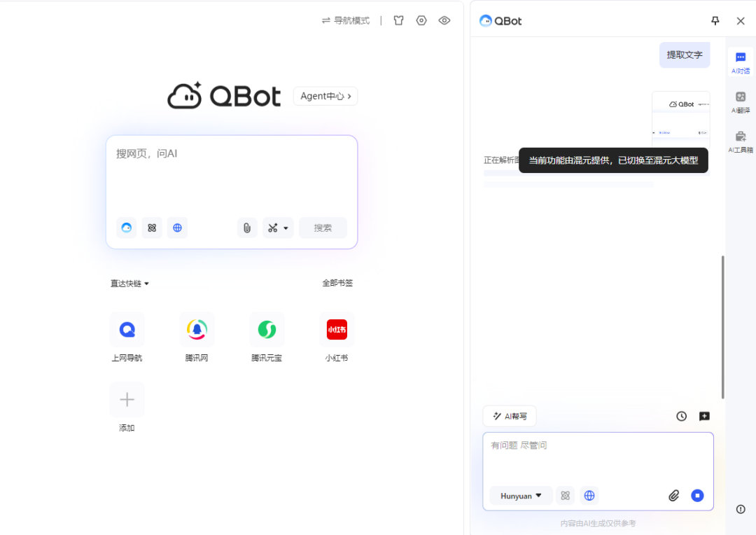
Task: Attach file with chat paperclip icon
Action: pos(673,496)
